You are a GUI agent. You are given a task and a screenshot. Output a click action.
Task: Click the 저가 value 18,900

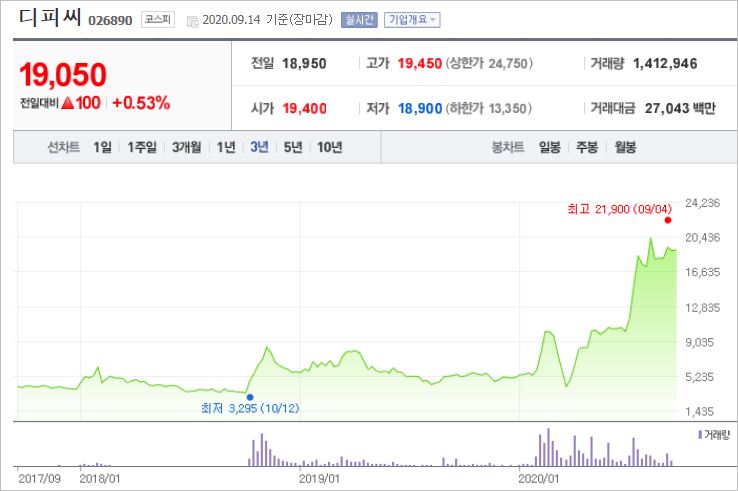pos(420,109)
